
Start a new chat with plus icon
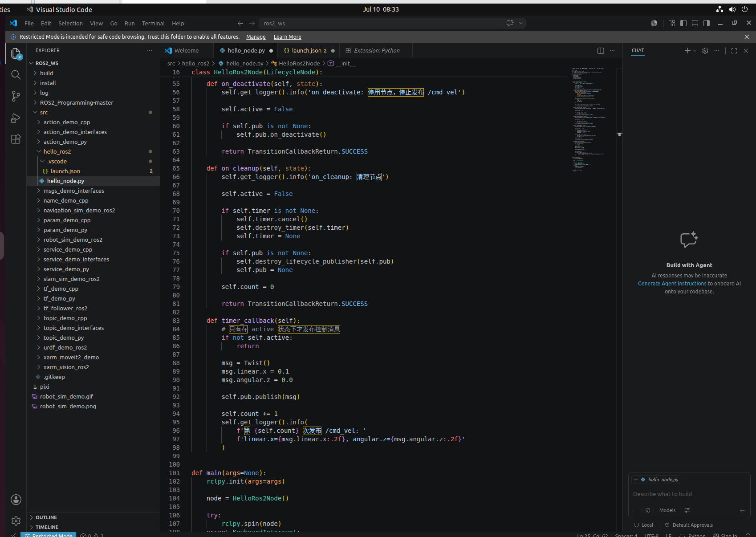pyautogui.click(x=687, y=51)
